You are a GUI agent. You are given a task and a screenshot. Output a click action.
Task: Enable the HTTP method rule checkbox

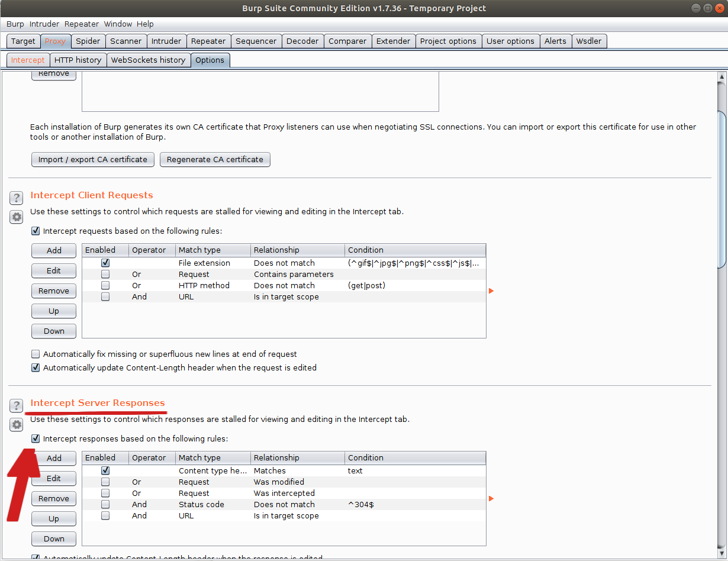105,285
